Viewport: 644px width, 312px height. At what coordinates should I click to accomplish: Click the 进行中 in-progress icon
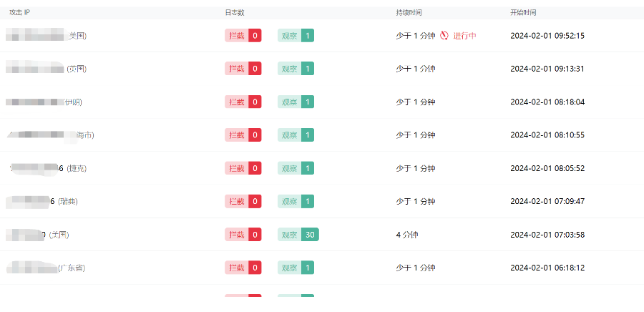click(444, 36)
